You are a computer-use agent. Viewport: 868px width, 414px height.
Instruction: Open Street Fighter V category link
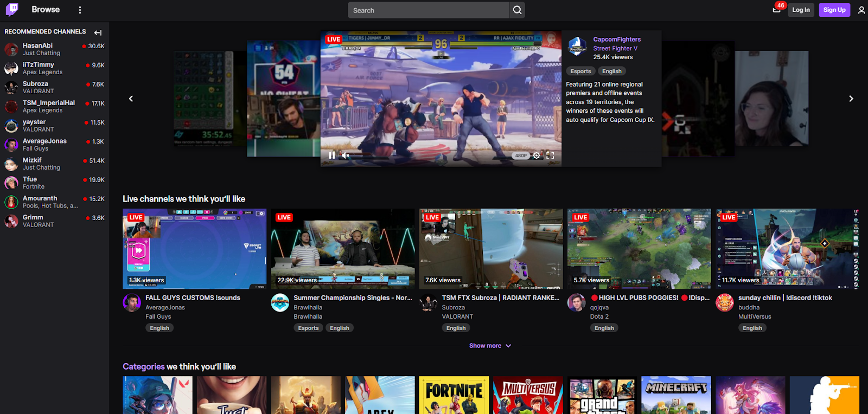(615, 49)
